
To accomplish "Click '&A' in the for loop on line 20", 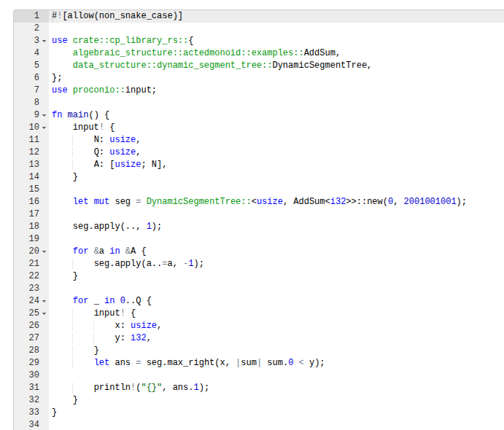I will coord(131,251).
